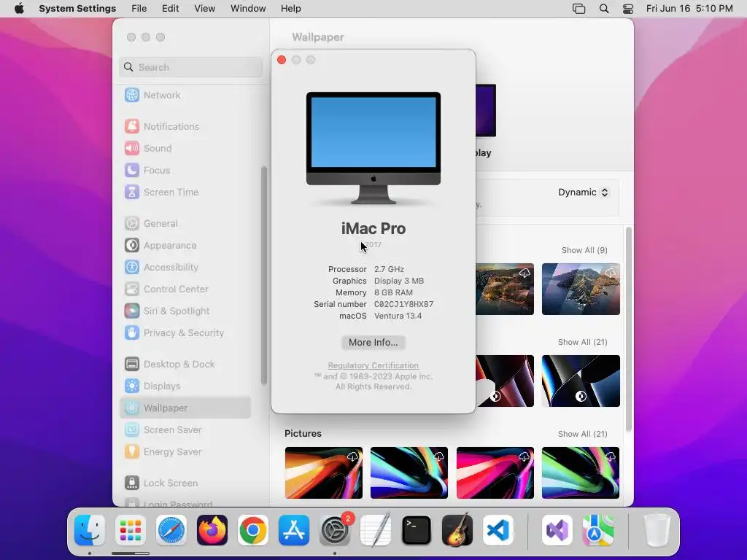This screenshot has width=747, height=560.
Task: Launch Safari from the Dock
Action: [171, 530]
